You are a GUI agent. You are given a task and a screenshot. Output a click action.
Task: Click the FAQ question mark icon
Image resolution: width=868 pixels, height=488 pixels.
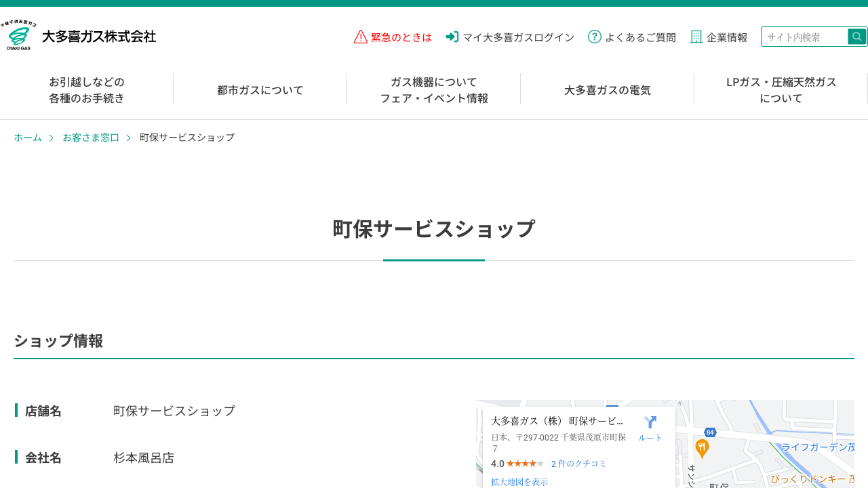coord(595,37)
